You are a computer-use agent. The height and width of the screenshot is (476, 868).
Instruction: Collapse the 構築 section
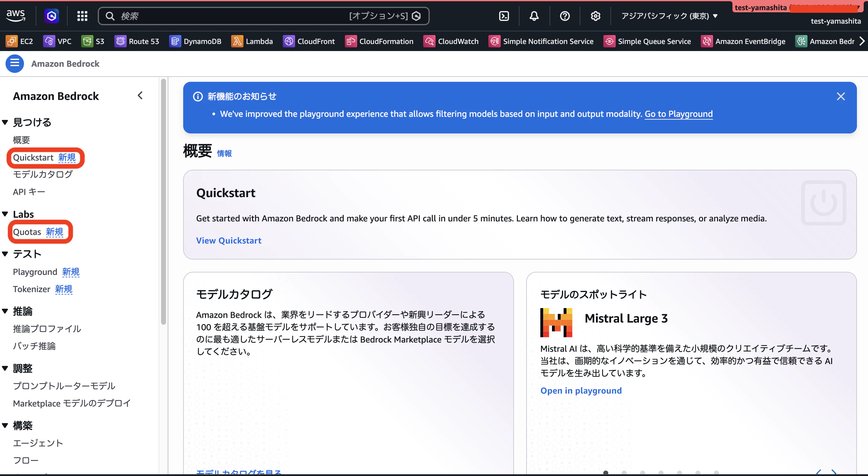[5, 426]
